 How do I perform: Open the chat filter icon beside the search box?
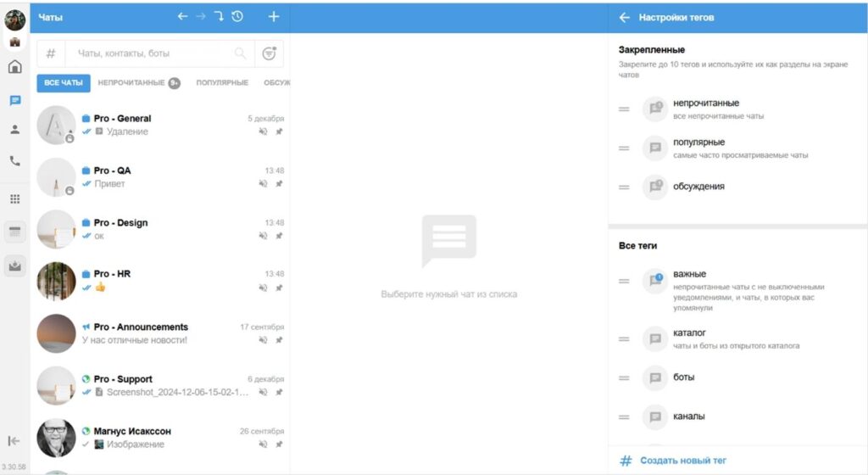click(x=269, y=53)
